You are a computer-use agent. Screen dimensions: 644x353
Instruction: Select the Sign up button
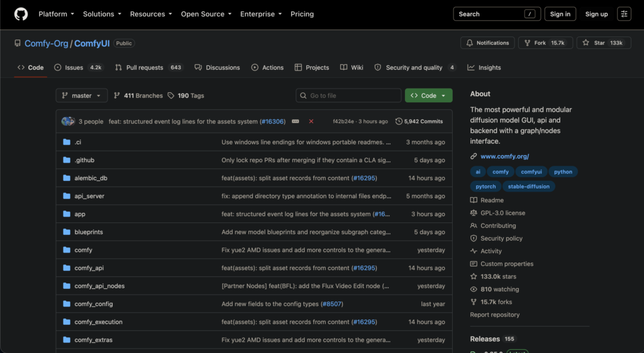596,14
